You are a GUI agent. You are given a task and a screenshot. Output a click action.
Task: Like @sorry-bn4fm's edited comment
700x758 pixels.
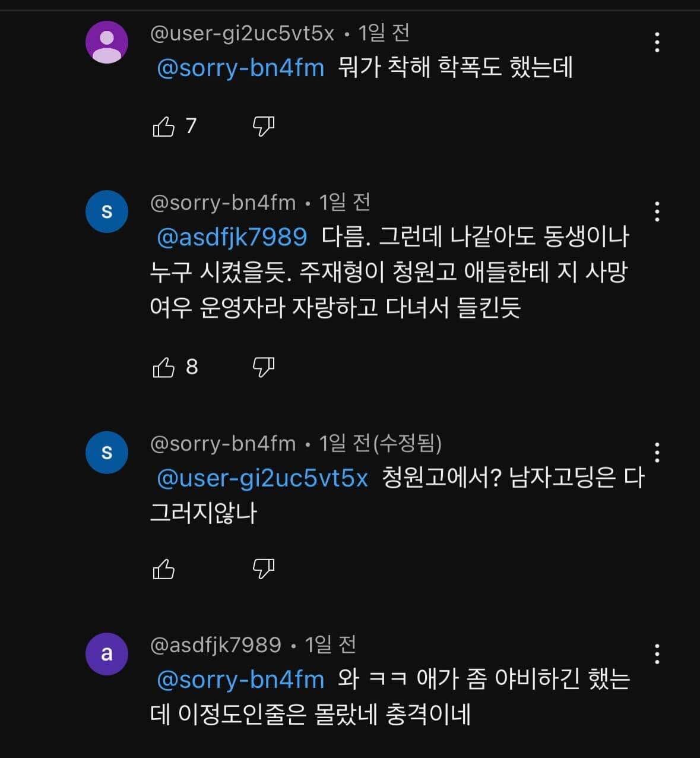pos(164,569)
